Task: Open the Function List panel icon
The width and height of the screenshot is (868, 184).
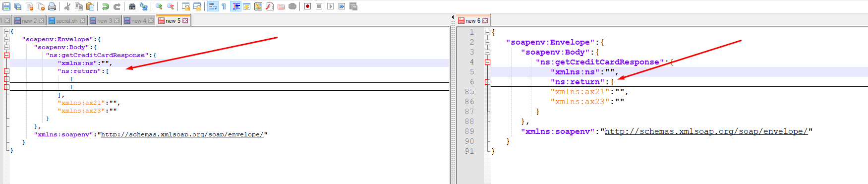Action: 269,6
